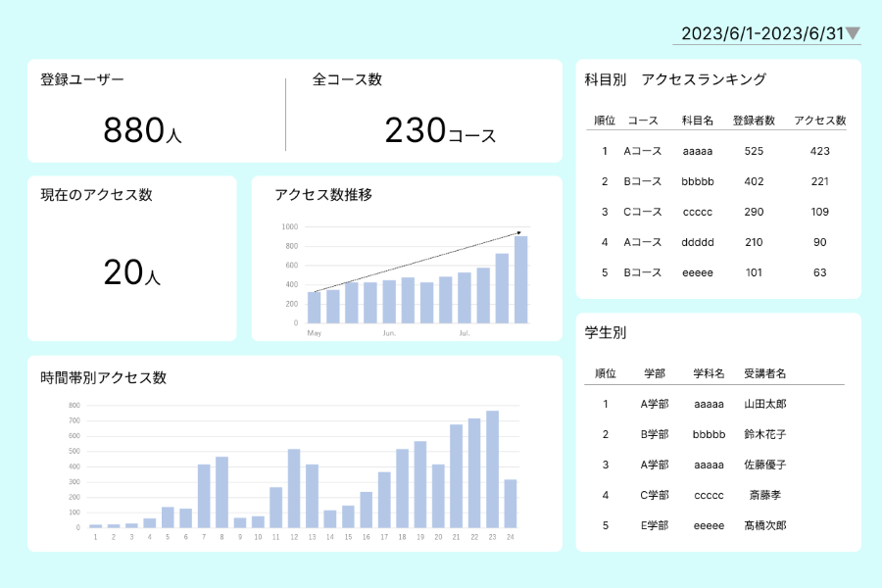The height and width of the screenshot is (588, 882).
Task: Select the 880人 registered users value
Action: (142, 130)
